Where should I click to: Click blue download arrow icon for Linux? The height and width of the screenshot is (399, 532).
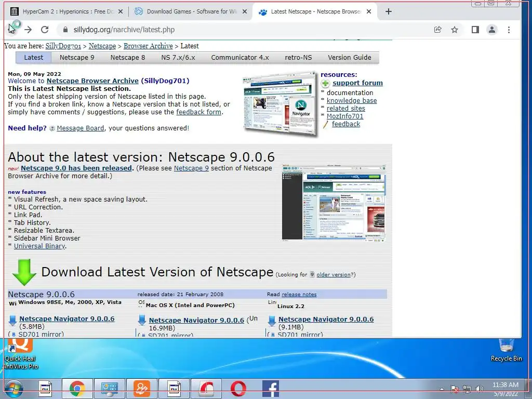click(271, 321)
